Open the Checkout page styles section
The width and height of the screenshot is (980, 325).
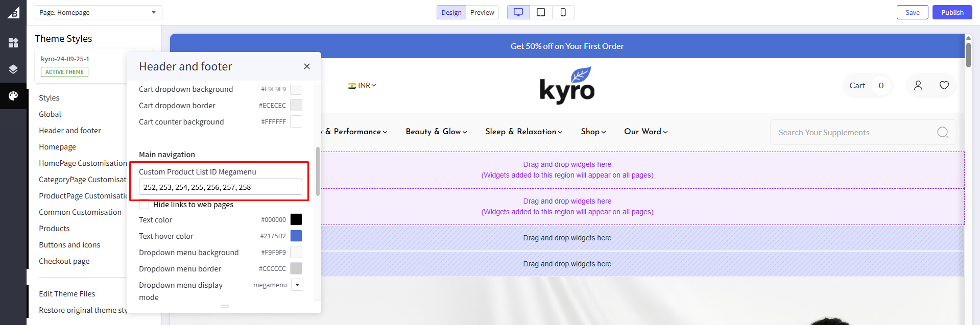pos(64,261)
